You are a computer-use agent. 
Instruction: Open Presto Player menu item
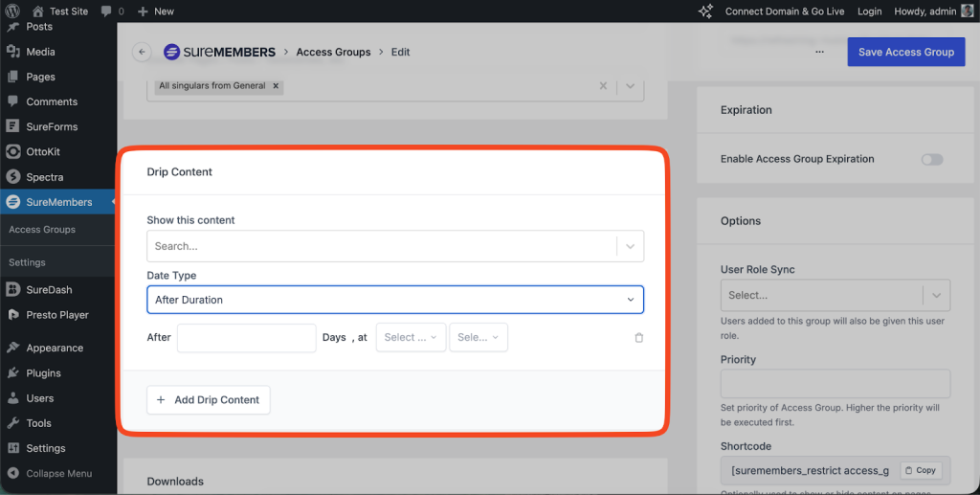point(56,314)
